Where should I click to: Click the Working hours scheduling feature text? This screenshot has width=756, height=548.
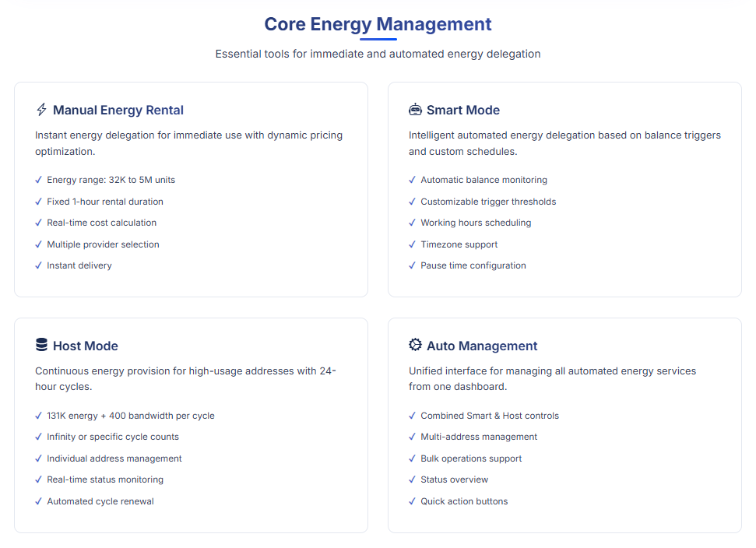coord(476,223)
